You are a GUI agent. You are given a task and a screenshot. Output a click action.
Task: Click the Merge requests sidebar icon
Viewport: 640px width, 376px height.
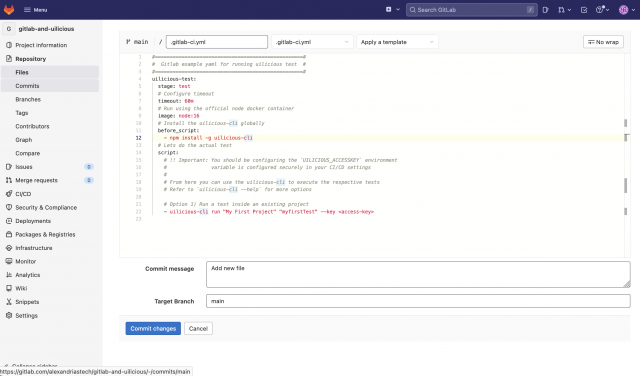click(9, 180)
